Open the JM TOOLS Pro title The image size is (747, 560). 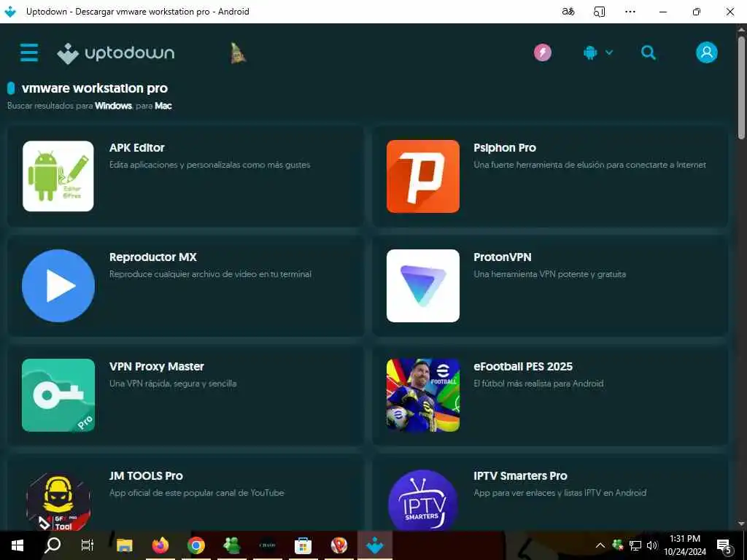(x=146, y=475)
